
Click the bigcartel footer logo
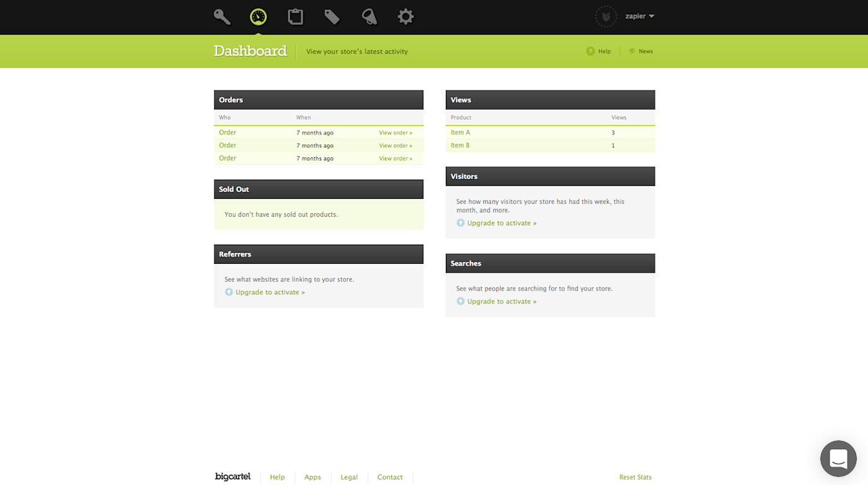click(232, 477)
